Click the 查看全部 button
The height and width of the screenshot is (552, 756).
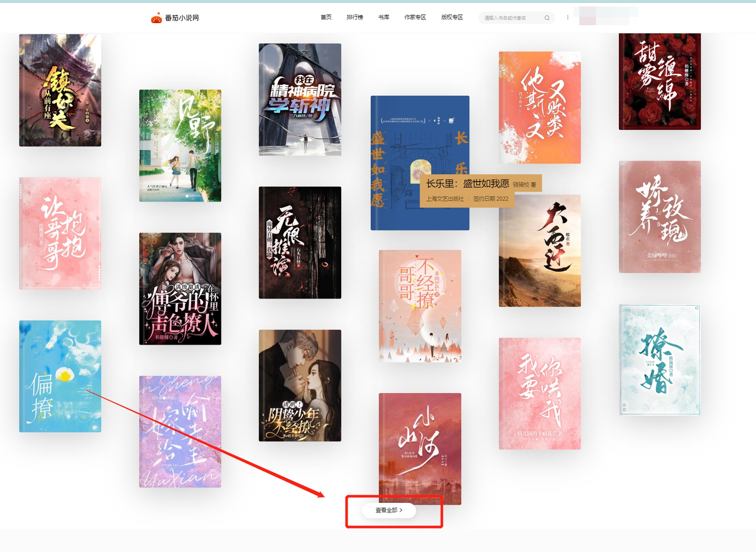(389, 511)
